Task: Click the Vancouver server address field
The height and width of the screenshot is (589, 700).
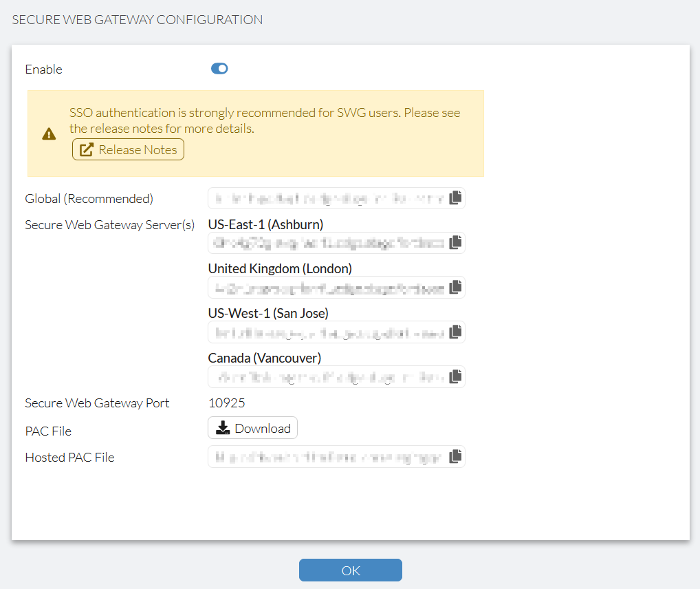Action: (x=323, y=376)
